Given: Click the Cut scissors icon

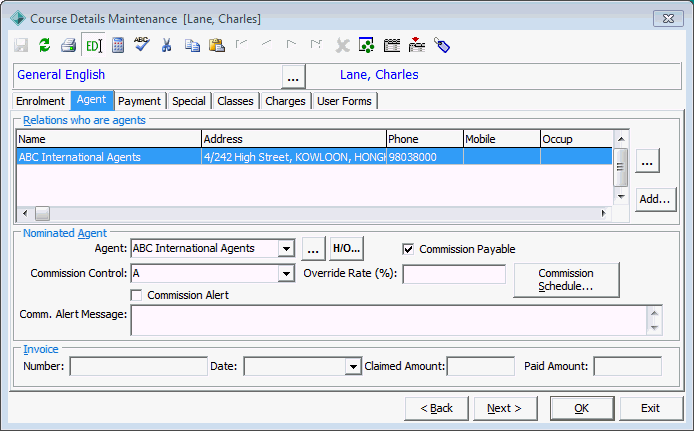Looking at the screenshot, I should click(166, 45).
